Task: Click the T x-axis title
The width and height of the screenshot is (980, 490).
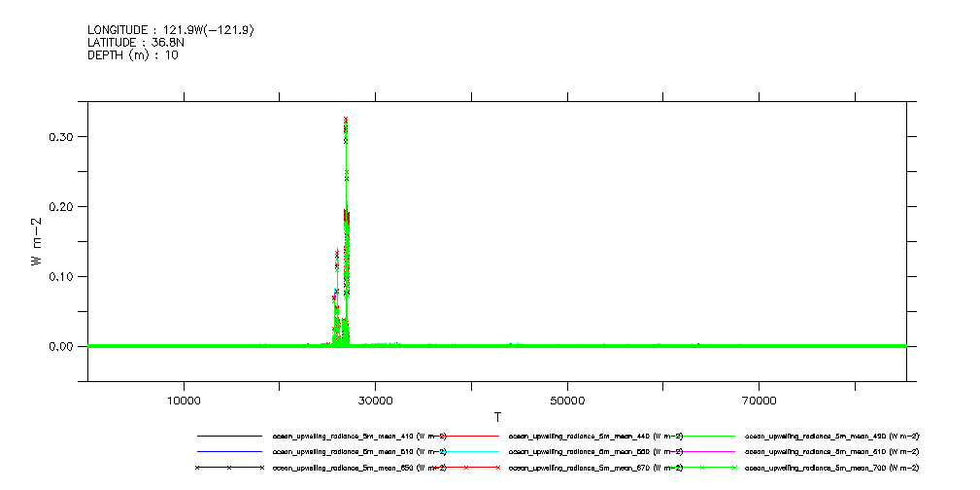Action: [496, 417]
